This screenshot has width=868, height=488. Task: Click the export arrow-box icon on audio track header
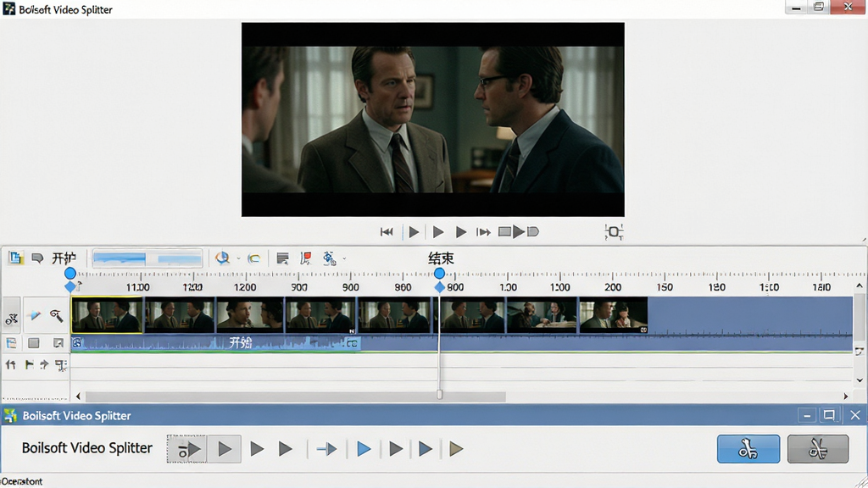click(x=58, y=343)
